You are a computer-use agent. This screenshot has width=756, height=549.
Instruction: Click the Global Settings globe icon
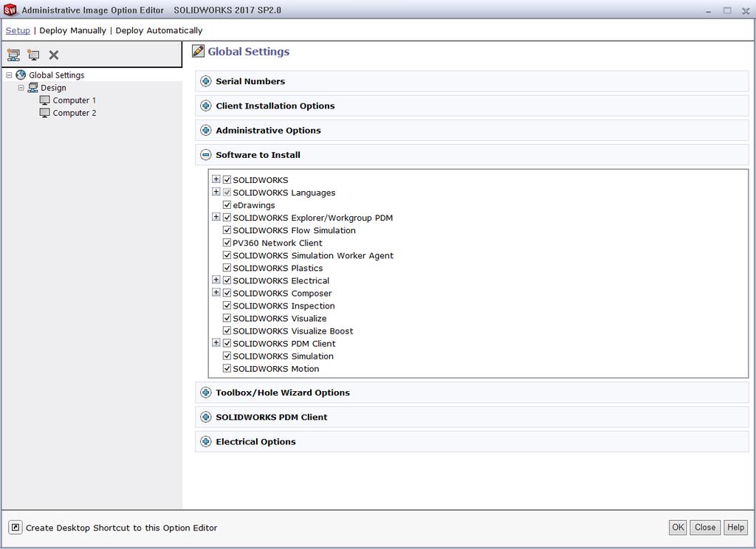point(21,75)
